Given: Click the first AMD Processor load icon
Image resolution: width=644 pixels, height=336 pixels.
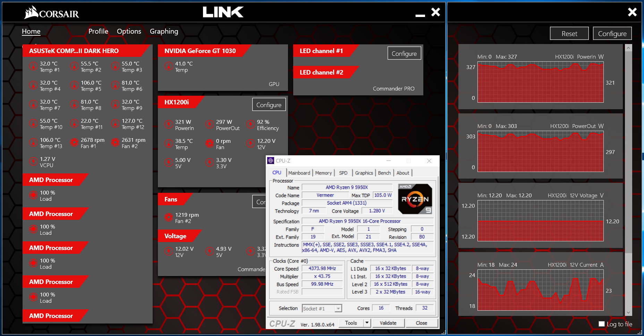Looking at the screenshot, I should tap(33, 195).
